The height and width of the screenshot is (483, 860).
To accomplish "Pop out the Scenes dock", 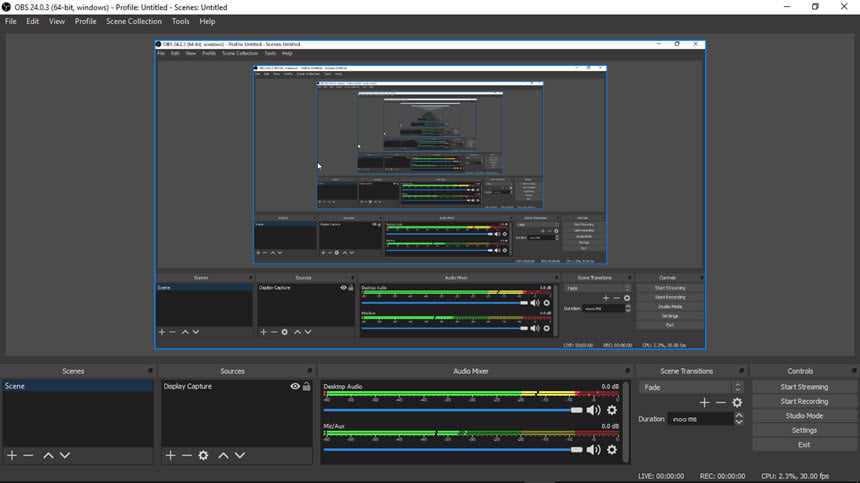I will click(x=150, y=371).
